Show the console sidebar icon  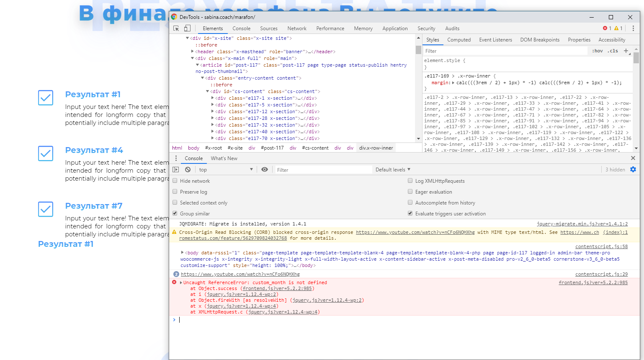click(x=176, y=170)
